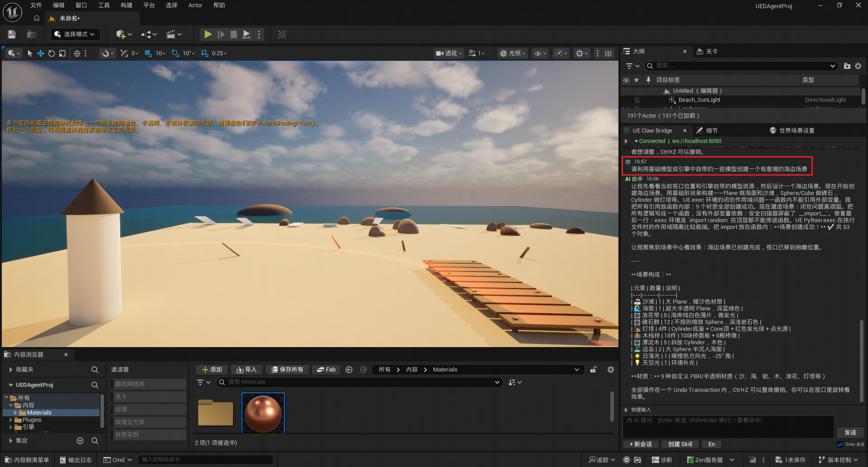Click the 添加 button in content browser
868x467 pixels.
pos(212,370)
